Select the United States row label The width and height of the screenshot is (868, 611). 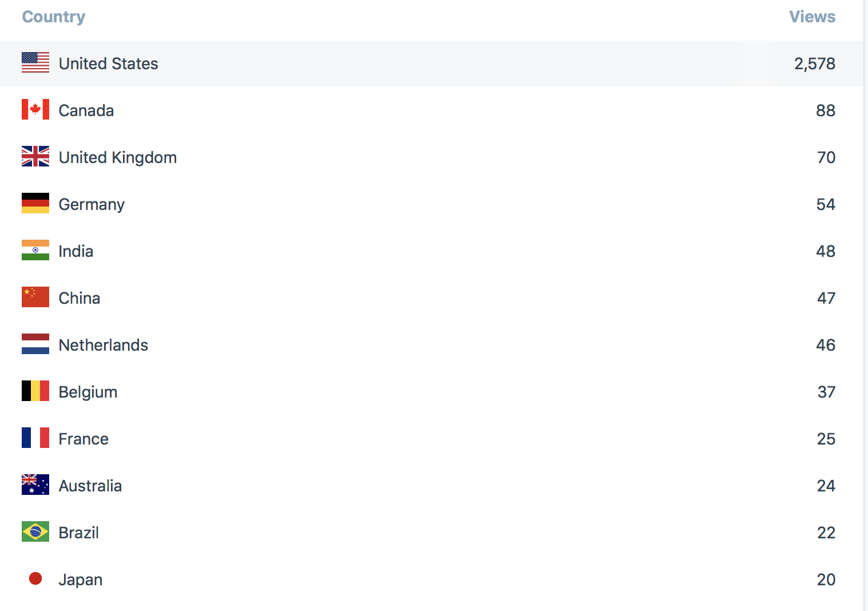click(109, 64)
